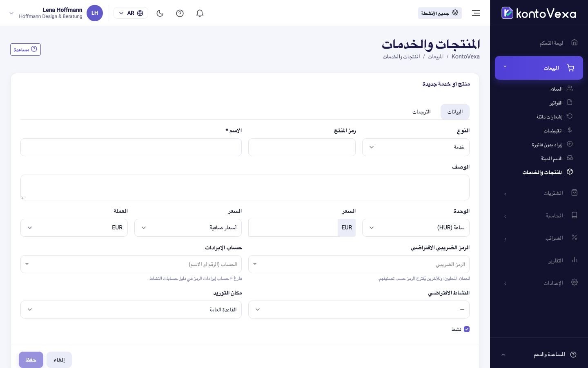This screenshot has width=588, height=368.
Task: Click the gear icon for الإعدادات
Action: point(575,282)
